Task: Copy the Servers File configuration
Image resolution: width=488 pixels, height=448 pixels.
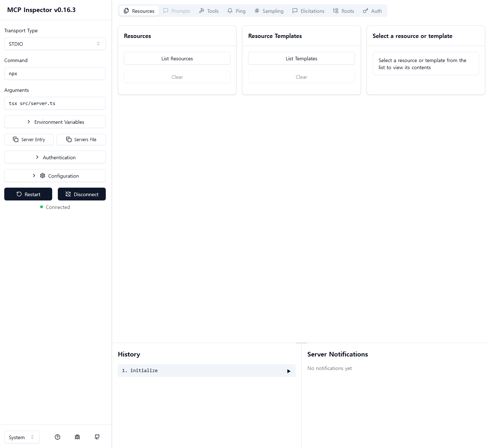Action: point(81,139)
